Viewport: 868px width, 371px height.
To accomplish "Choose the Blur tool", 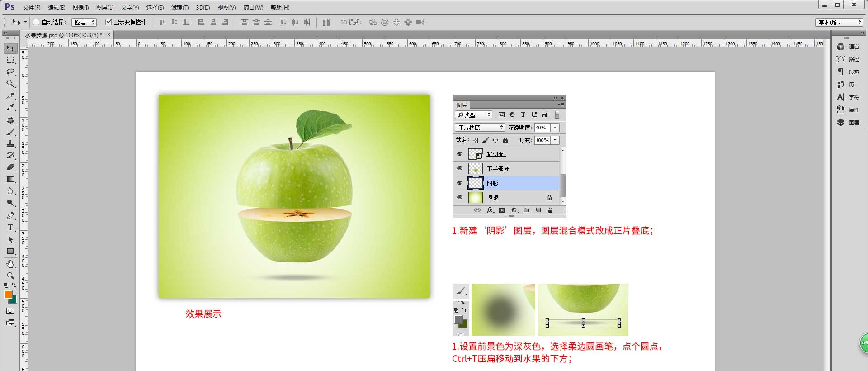I will click(10, 191).
